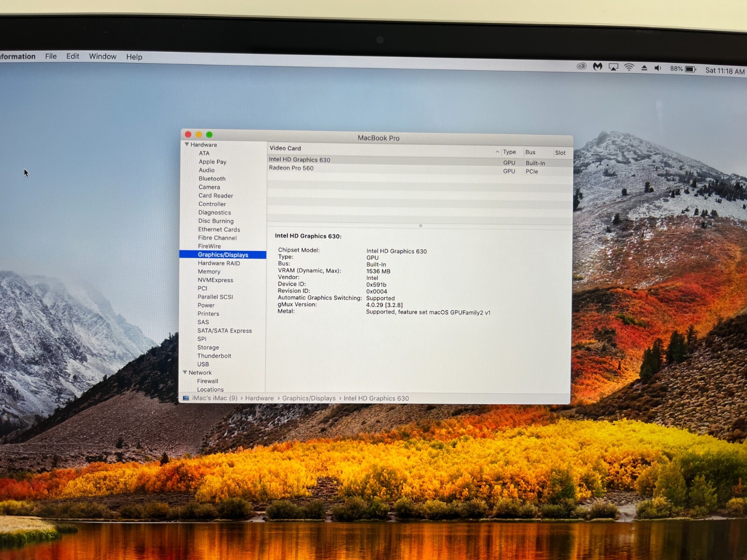Image resolution: width=747 pixels, height=560 pixels.
Task: Click the sort arrow in the Video Card header
Action: pos(497,152)
